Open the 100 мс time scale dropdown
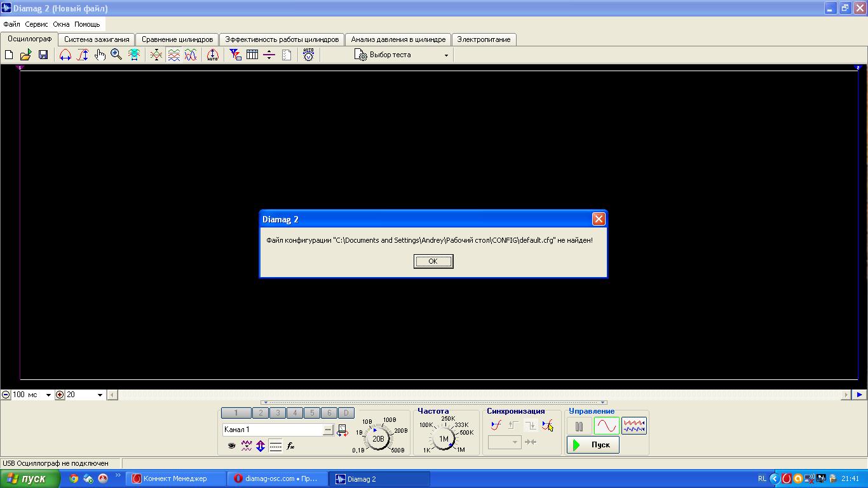 [48, 395]
